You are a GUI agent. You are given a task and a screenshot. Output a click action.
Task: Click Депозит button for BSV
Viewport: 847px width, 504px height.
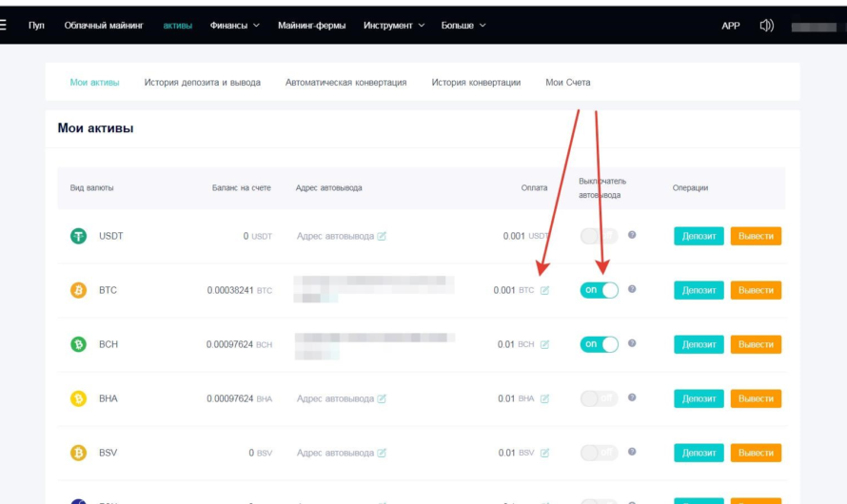[x=699, y=453]
